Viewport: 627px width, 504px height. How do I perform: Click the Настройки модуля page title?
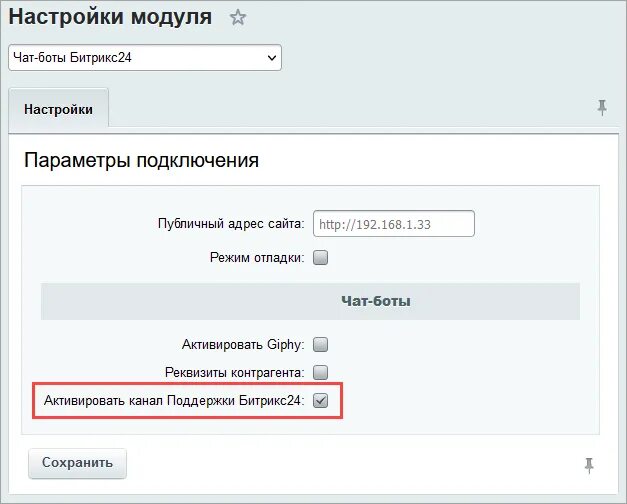point(110,18)
